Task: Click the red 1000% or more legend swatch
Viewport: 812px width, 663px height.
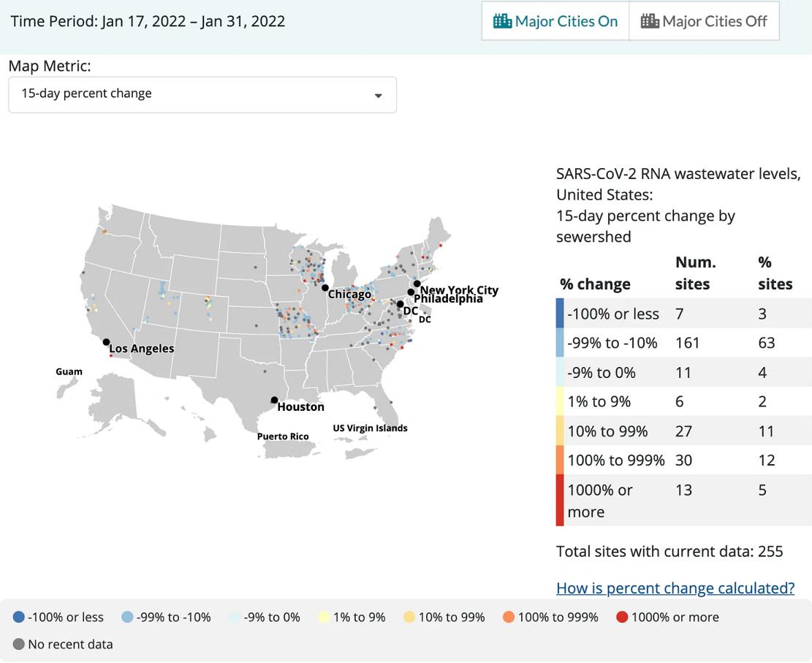Action: point(622,617)
